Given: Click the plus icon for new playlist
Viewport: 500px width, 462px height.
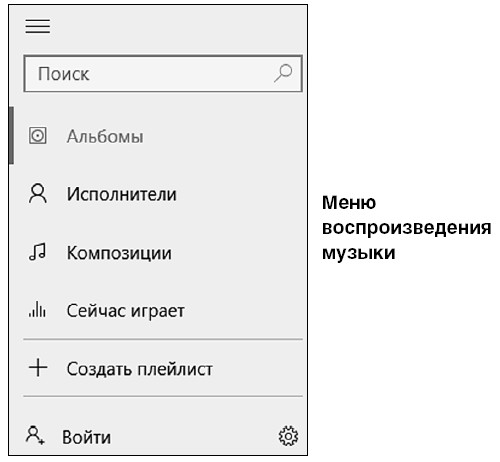Looking at the screenshot, I should tap(38, 367).
